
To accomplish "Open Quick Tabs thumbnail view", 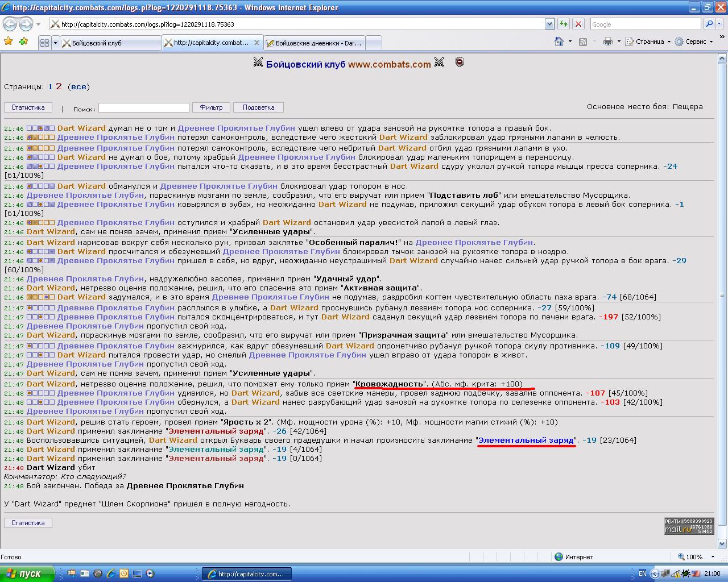I will tap(44, 43).
